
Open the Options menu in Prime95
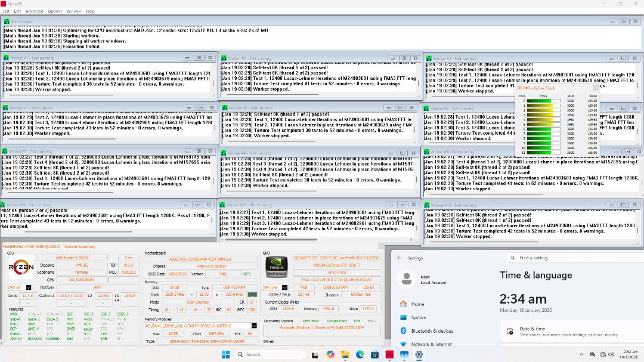pyautogui.click(x=55, y=11)
